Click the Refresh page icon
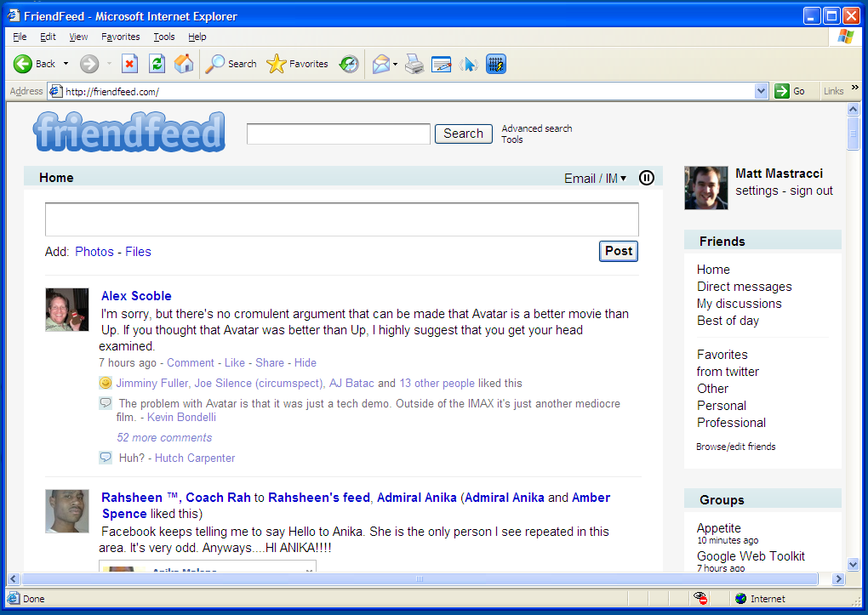This screenshot has height=615, width=868. tap(157, 64)
